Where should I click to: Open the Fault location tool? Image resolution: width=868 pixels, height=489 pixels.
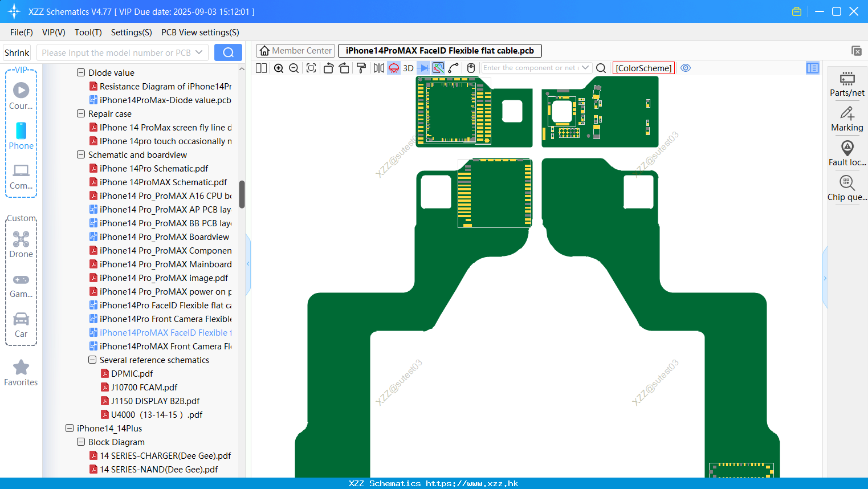pos(847,153)
